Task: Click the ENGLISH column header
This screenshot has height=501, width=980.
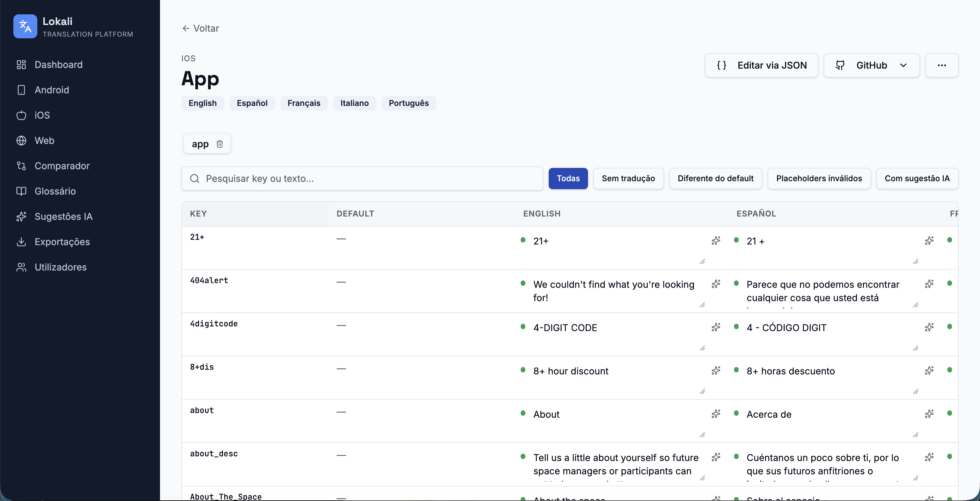Action: pos(541,214)
